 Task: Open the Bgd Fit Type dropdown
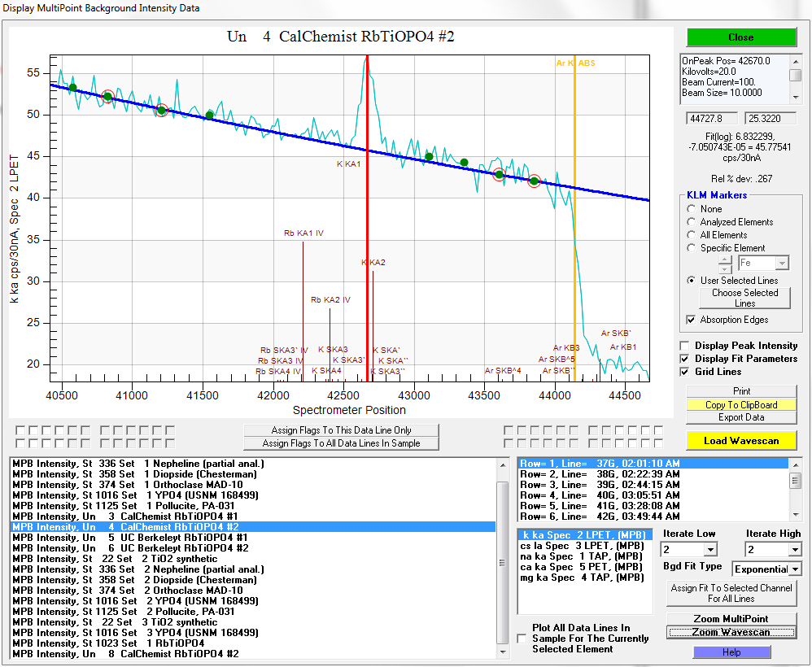(x=794, y=569)
